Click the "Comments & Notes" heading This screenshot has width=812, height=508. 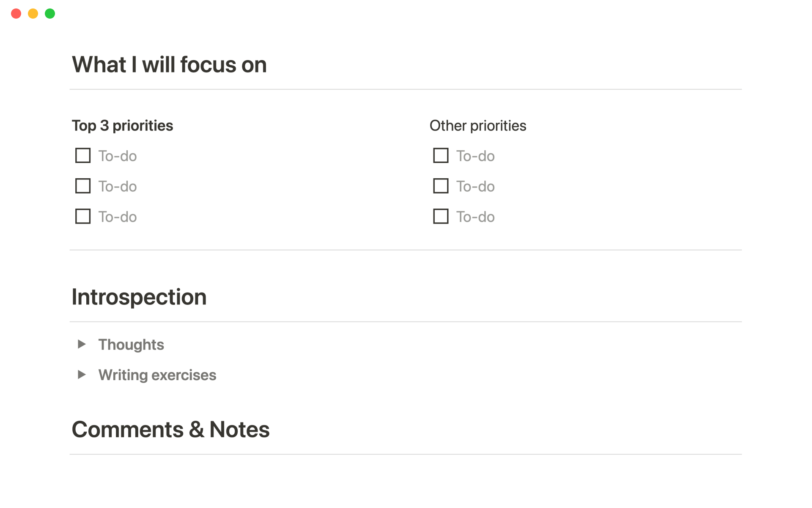tap(170, 430)
